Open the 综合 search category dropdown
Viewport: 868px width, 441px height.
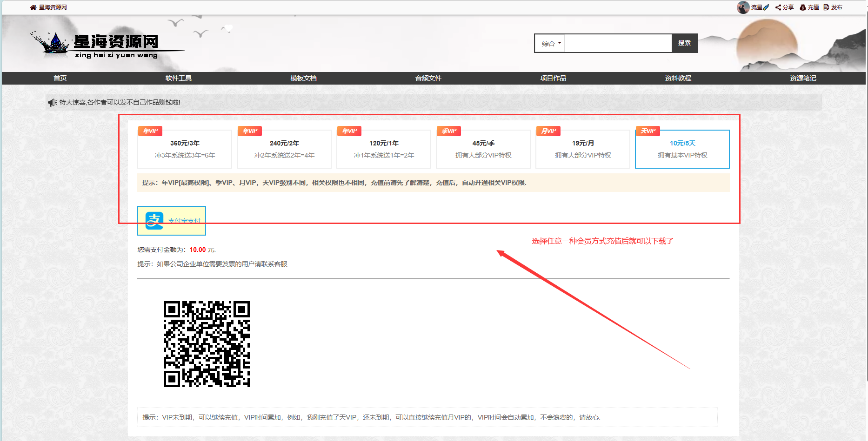[x=551, y=43]
